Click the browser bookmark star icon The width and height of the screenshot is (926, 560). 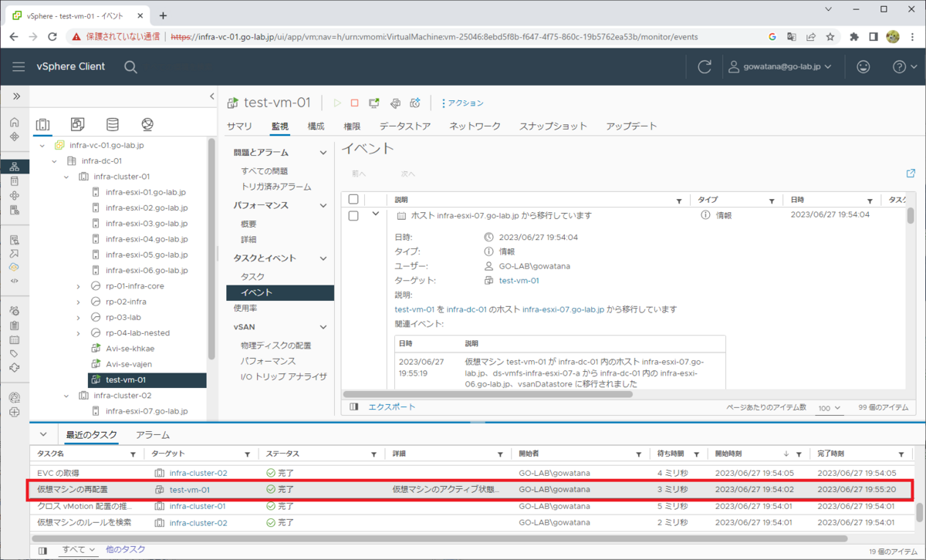(x=830, y=36)
